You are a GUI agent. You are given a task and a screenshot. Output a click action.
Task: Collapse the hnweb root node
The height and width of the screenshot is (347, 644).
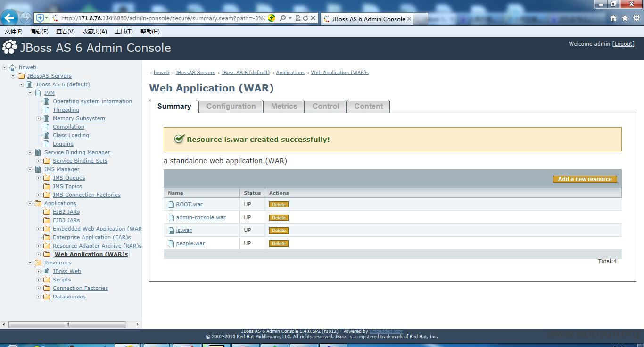click(5, 67)
